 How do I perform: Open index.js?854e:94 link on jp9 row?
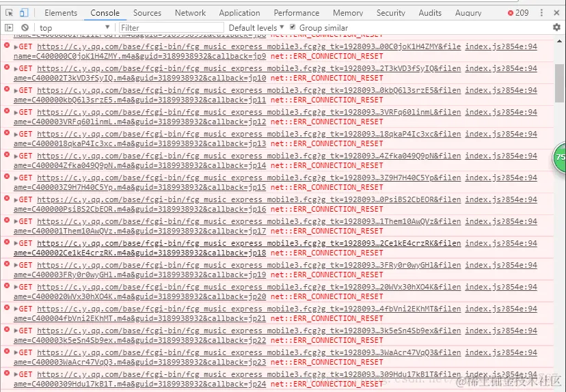[x=500, y=46]
